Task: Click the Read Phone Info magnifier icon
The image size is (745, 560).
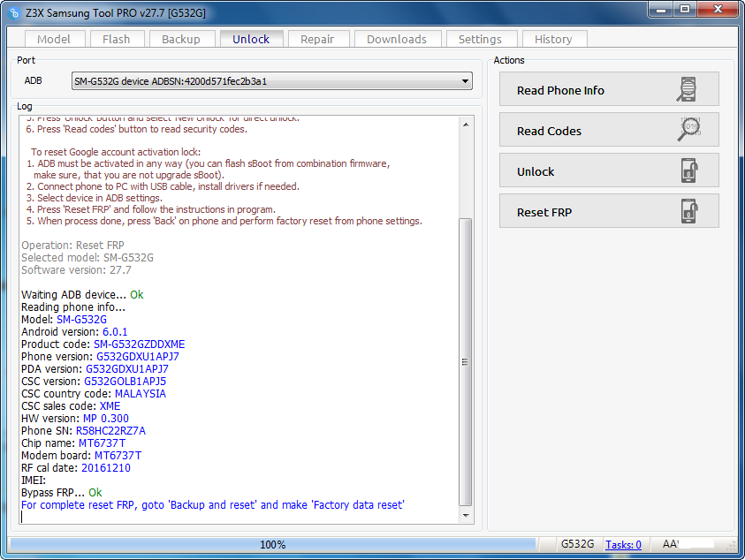Action: tap(687, 89)
